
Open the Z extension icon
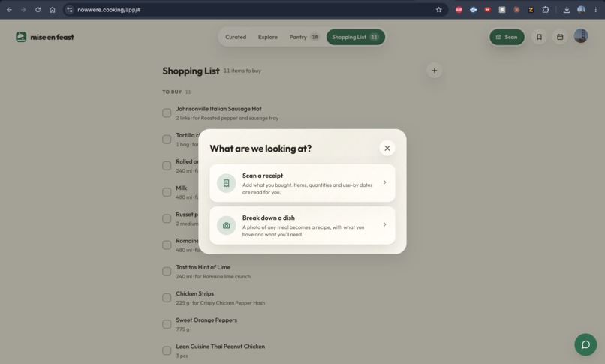pyautogui.click(x=531, y=10)
